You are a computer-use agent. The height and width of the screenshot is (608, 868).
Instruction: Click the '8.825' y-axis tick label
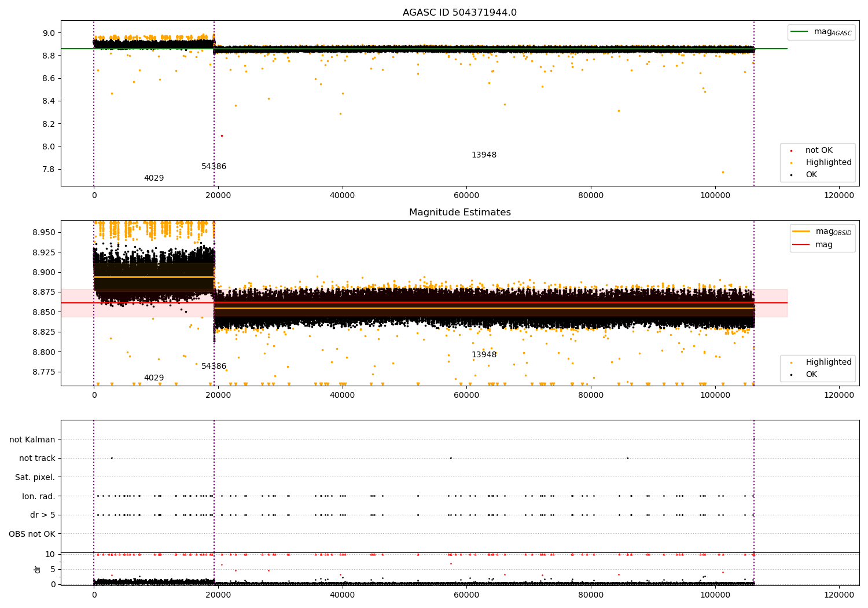point(45,332)
